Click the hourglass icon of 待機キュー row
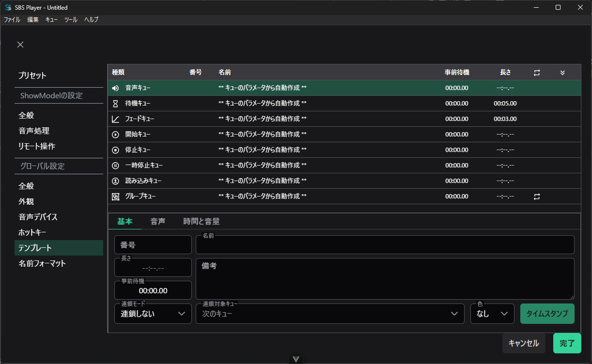The height and width of the screenshot is (364, 592). click(115, 104)
